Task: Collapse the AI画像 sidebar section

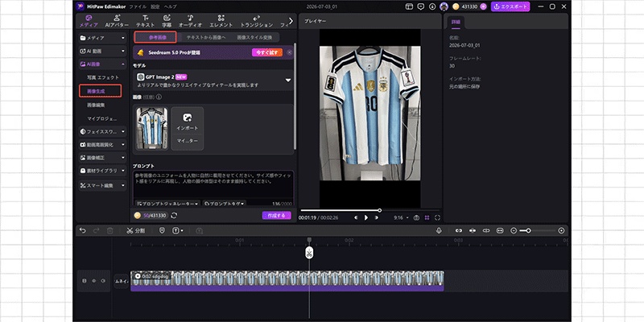Action: click(x=102, y=64)
